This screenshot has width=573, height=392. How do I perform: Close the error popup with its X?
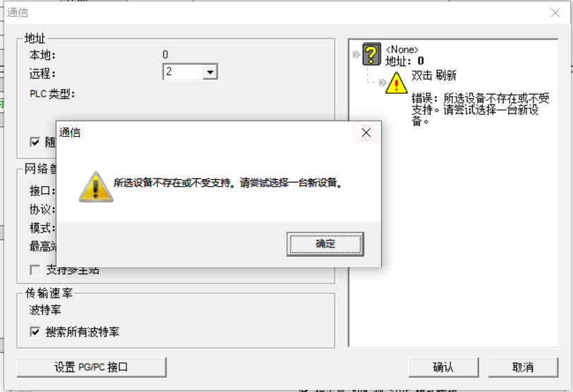[366, 133]
